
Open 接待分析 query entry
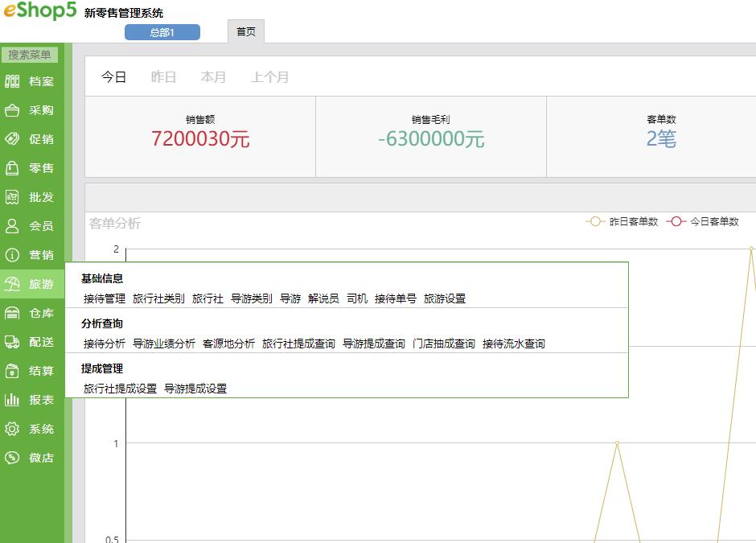(x=104, y=343)
